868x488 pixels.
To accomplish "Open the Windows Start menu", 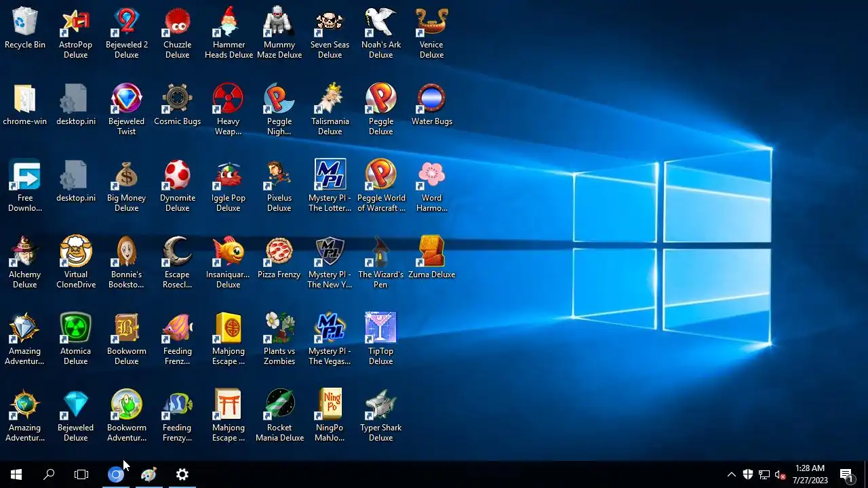I will (16, 474).
